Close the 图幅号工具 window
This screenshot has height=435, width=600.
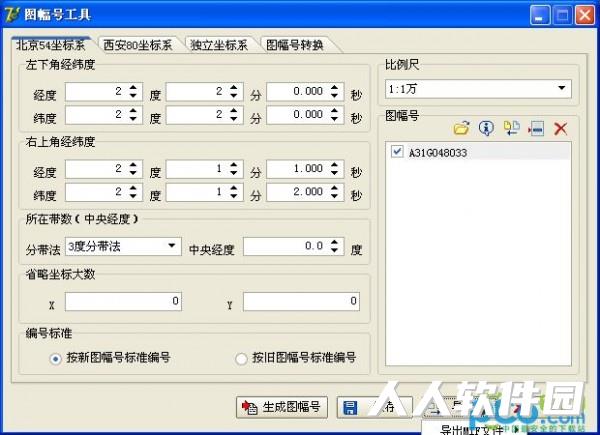click(x=585, y=15)
